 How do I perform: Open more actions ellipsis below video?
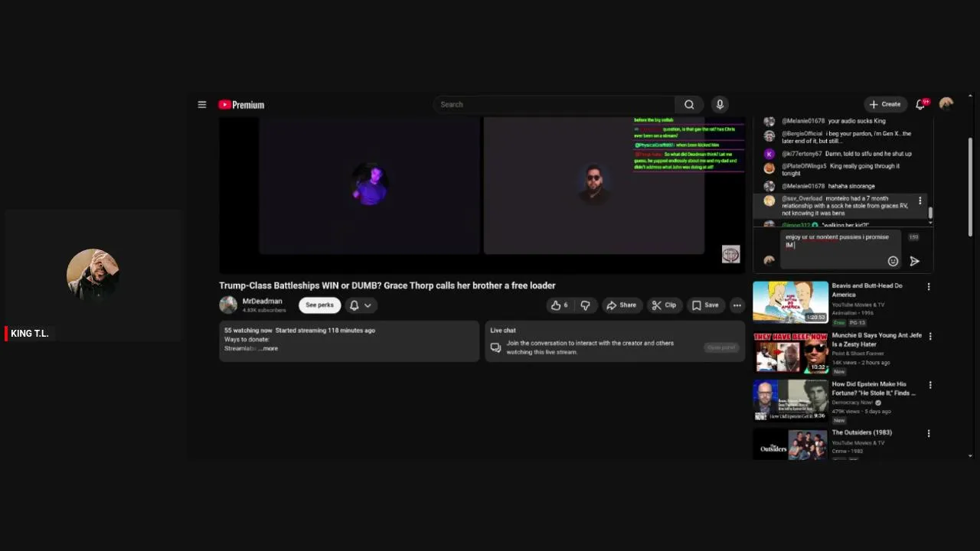point(737,305)
